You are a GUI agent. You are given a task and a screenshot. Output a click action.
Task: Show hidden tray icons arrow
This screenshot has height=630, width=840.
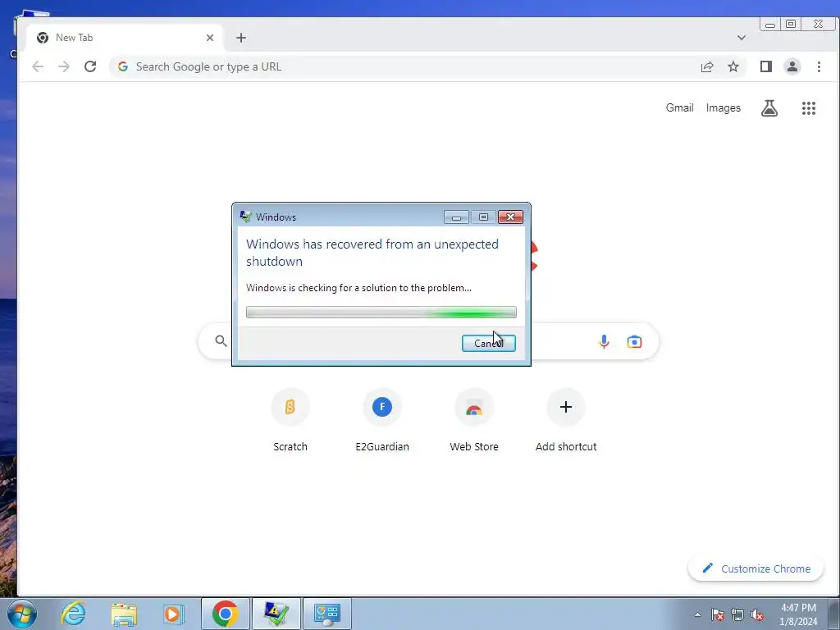[697, 614]
